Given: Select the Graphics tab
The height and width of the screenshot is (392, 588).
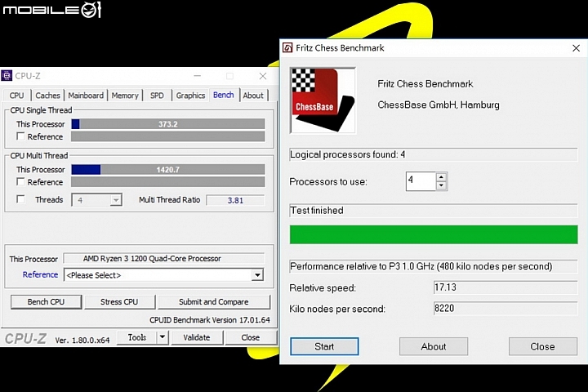Looking at the screenshot, I should point(190,96).
